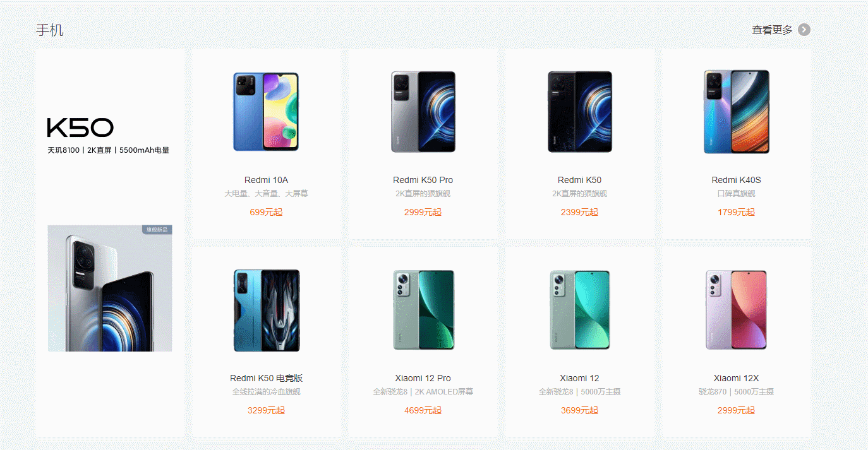Click the Xiaomi 12 Pro title text

423,378
